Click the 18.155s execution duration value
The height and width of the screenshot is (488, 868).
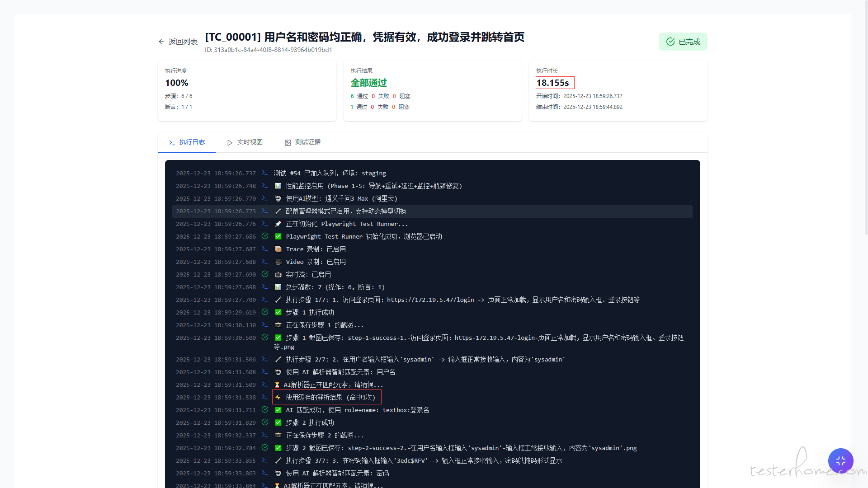tap(552, 83)
